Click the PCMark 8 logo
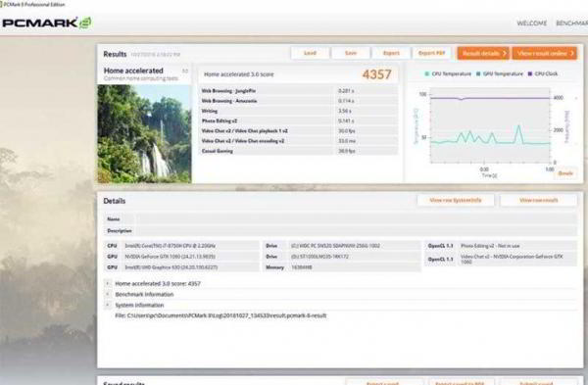This screenshot has height=385, width=588. [x=47, y=23]
